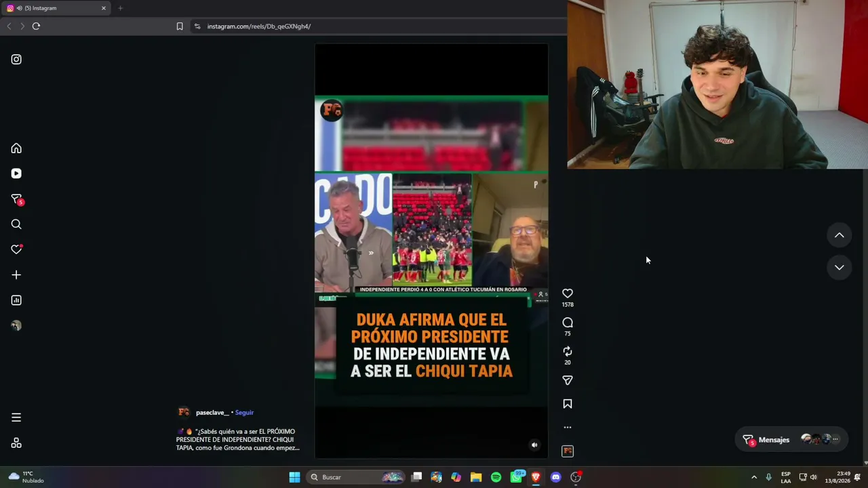
Task: Show hidden system tray icons
Action: click(x=754, y=477)
